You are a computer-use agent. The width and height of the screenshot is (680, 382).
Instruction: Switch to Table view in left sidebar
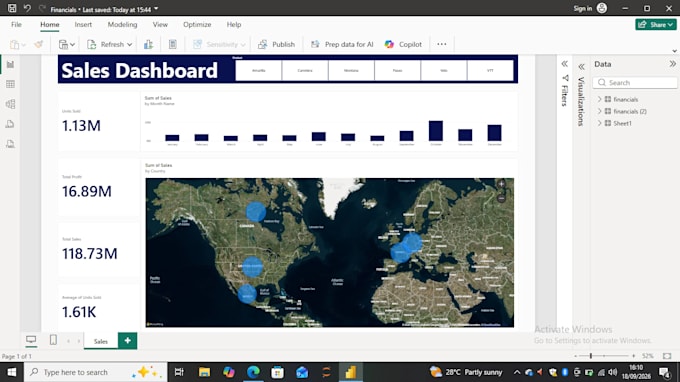tap(10, 84)
